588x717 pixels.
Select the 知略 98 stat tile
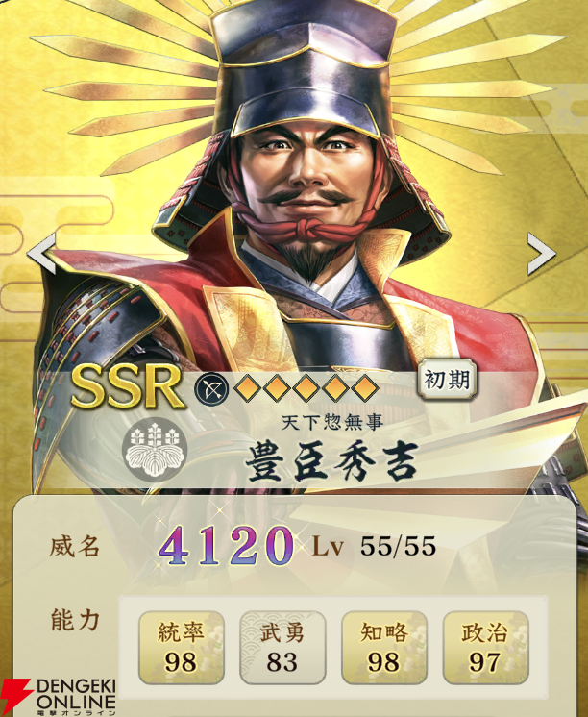pyautogui.click(x=384, y=648)
